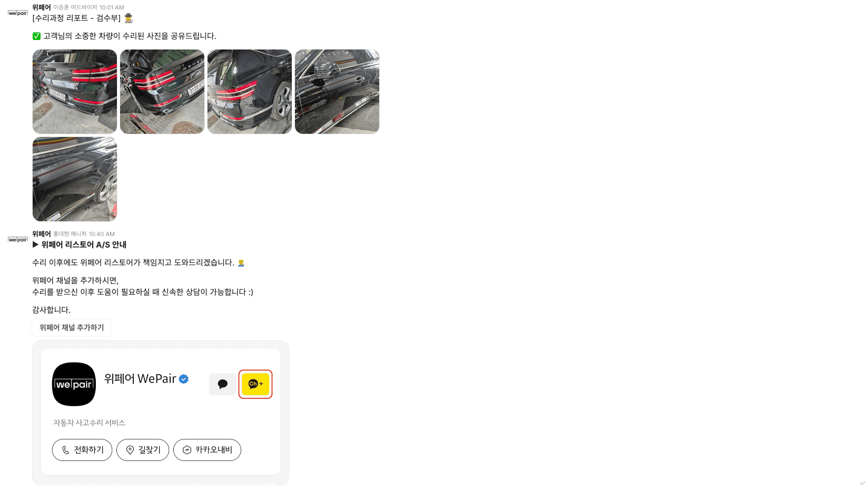Open the third photo showing rear wheel
The width and height of the screenshot is (868, 491).
pyautogui.click(x=250, y=92)
